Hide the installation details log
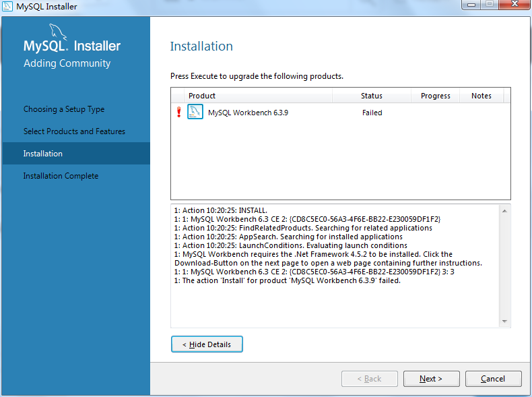 tap(207, 344)
